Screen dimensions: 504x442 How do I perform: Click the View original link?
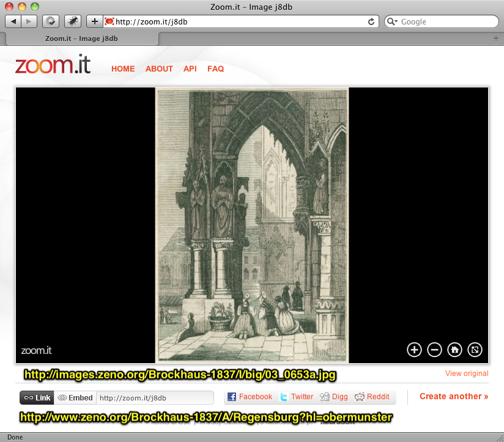[x=467, y=374]
